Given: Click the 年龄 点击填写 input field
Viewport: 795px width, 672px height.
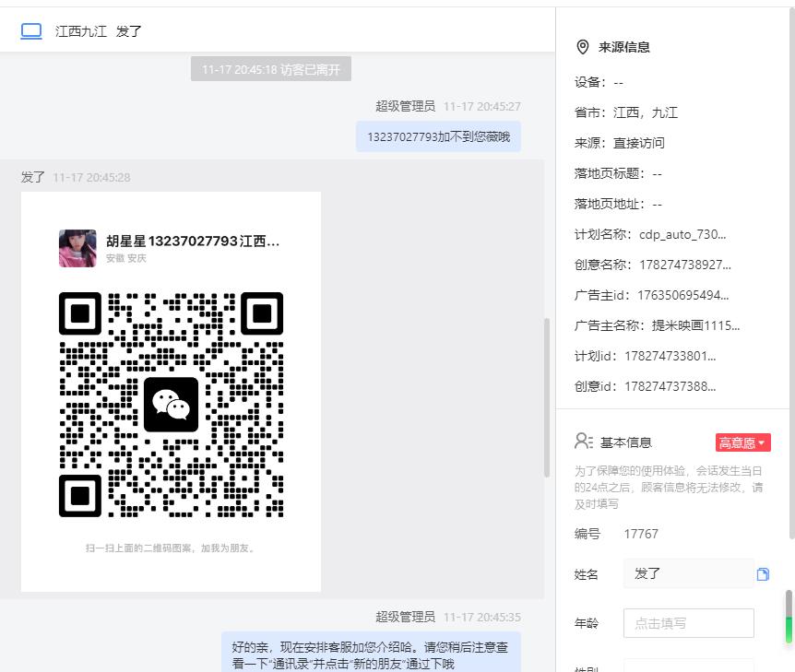Looking at the screenshot, I should 689,623.
